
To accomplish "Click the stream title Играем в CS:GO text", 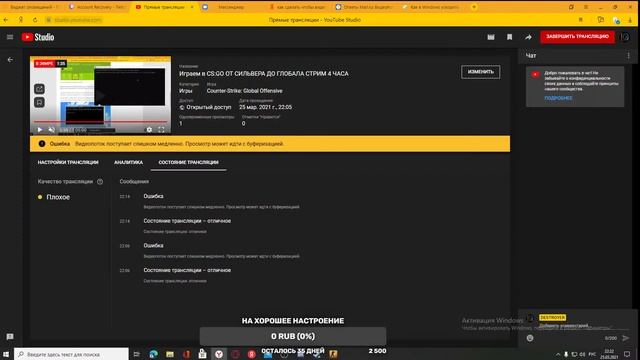I will pos(264,73).
